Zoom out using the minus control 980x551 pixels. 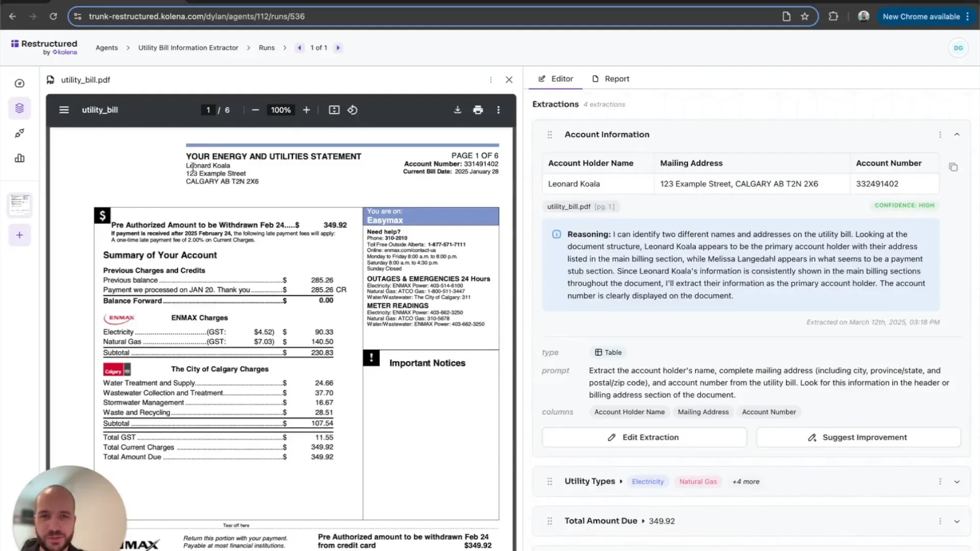pyautogui.click(x=255, y=110)
